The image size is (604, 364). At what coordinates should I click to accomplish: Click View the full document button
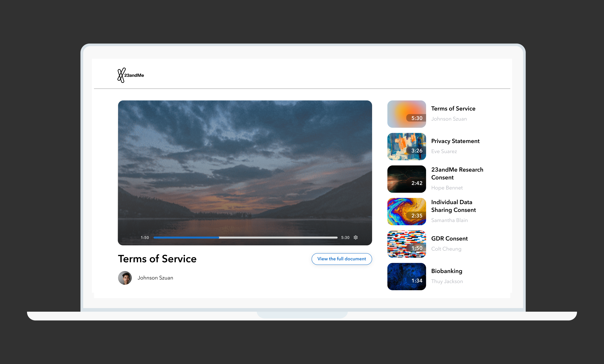342,259
